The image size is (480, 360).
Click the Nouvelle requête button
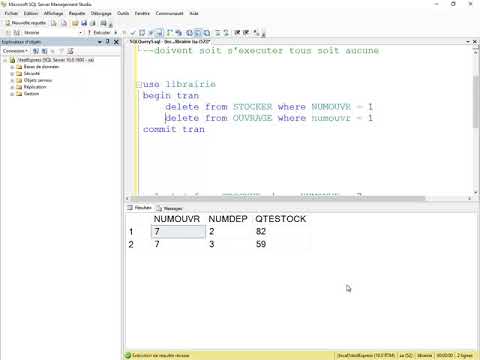(x=25, y=23)
